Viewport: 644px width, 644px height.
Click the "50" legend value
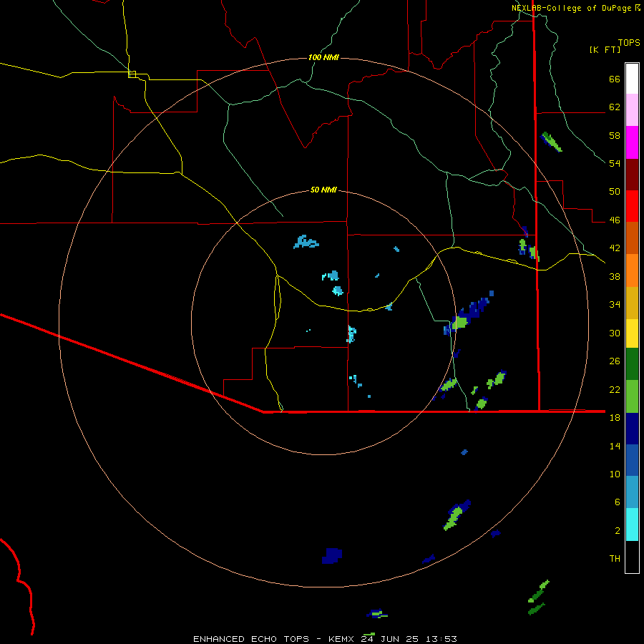[x=615, y=192]
